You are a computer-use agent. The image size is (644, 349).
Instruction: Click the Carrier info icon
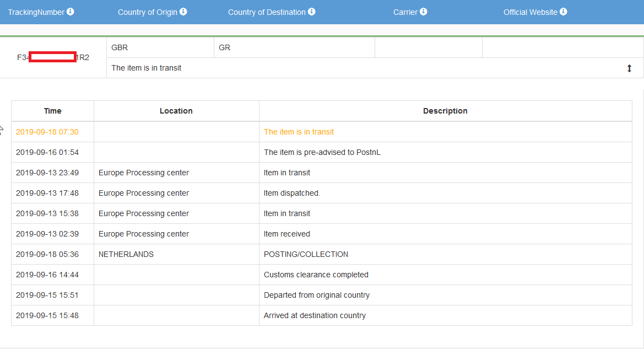pyautogui.click(x=424, y=12)
